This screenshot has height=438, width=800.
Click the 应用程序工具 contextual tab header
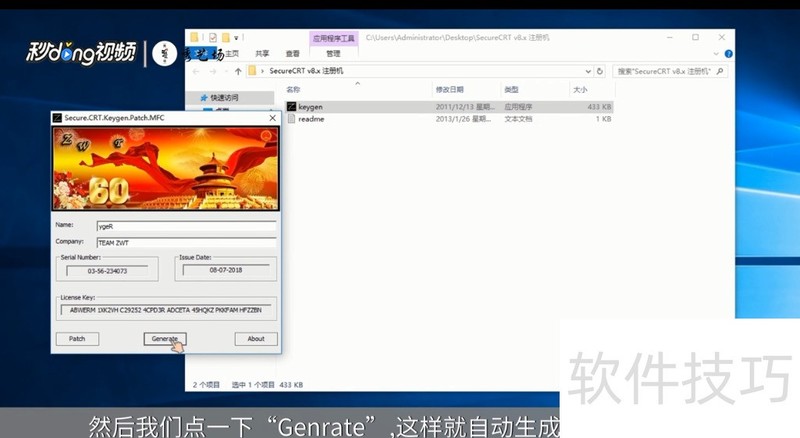pos(334,38)
